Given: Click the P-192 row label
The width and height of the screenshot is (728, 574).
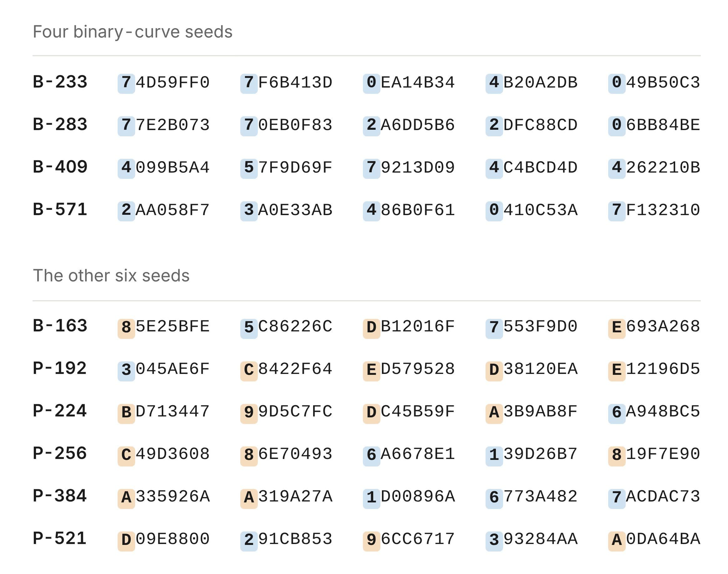Looking at the screenshot, I should [59, 369].
